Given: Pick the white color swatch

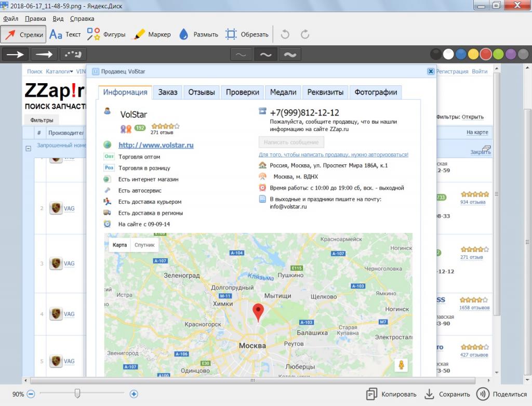Looking at the screenshot, I should coord(448,54).
